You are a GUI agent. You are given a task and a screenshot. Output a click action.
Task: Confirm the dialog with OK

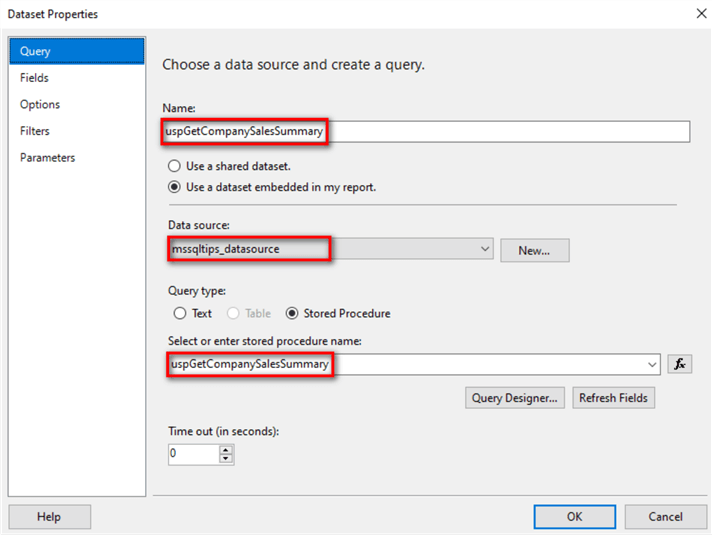574,517
